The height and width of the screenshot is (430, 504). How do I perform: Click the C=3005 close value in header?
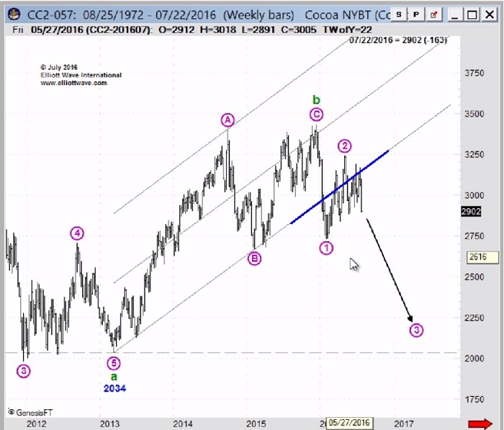tap(299, 30)
